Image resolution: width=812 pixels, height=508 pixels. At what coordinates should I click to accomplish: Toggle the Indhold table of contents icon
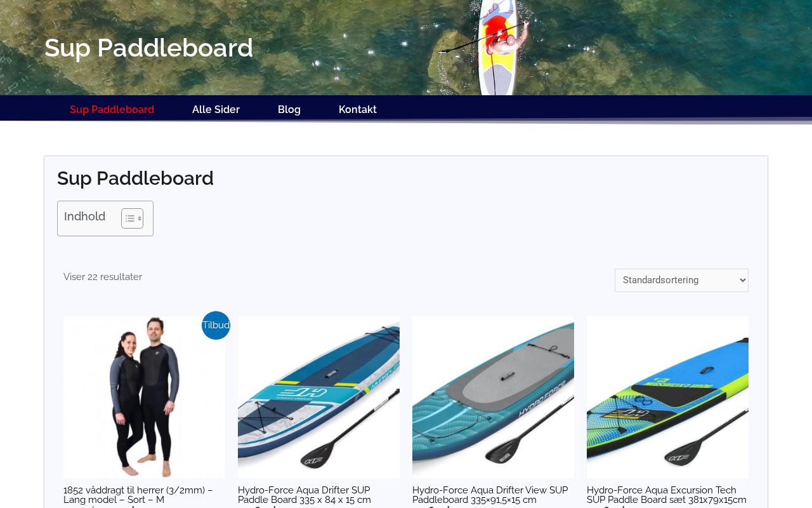132,218
